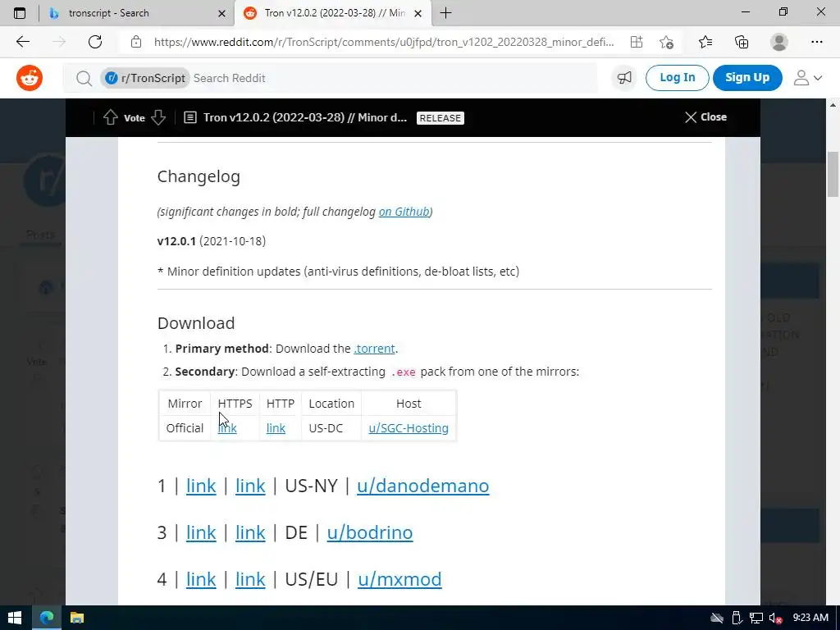Viewport: 840px width, 630px height.
Task: Click the network icon in the system tray
Action: click(x=756, y=619)
